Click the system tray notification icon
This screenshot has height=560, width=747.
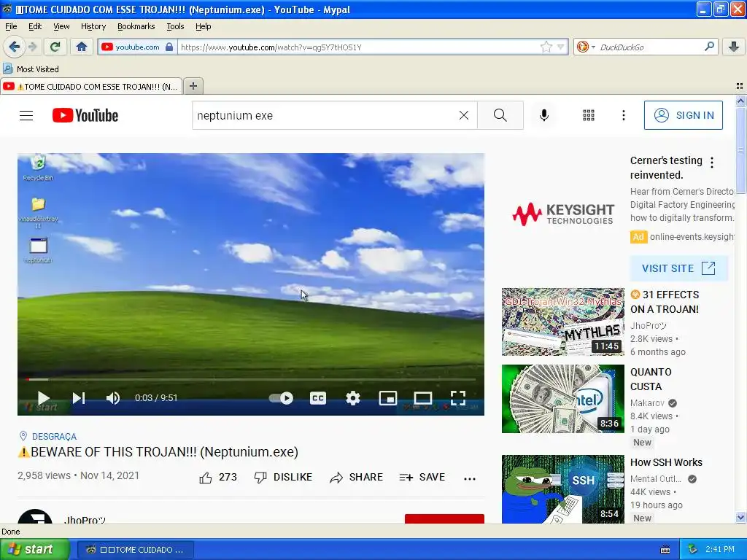point(693,550)
